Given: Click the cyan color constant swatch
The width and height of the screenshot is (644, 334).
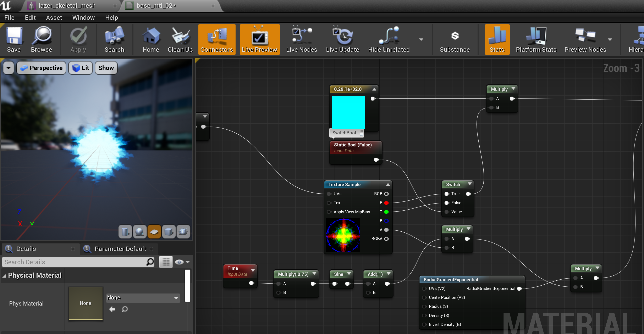Looking at the screenshot, I should 348,113.
